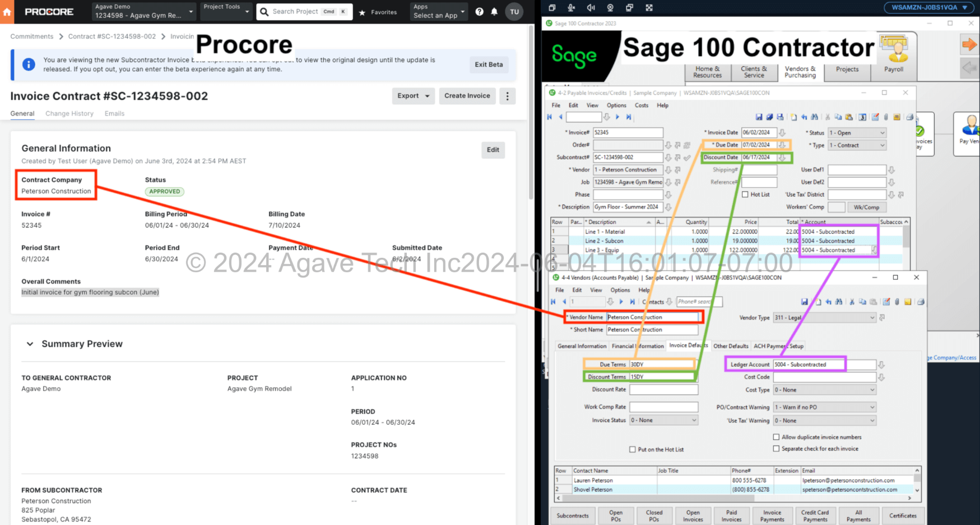Click the paperclip icon in Vendors window toolbar

coord(897,302)
